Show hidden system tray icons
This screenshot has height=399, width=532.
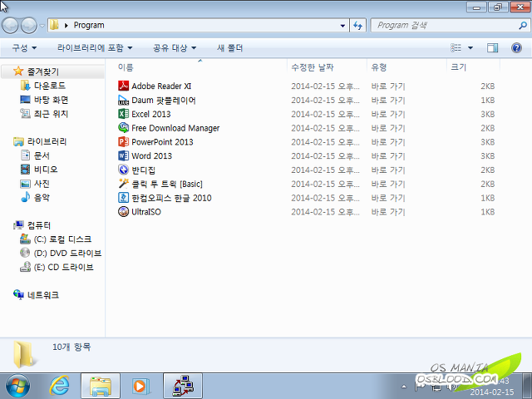404,387
